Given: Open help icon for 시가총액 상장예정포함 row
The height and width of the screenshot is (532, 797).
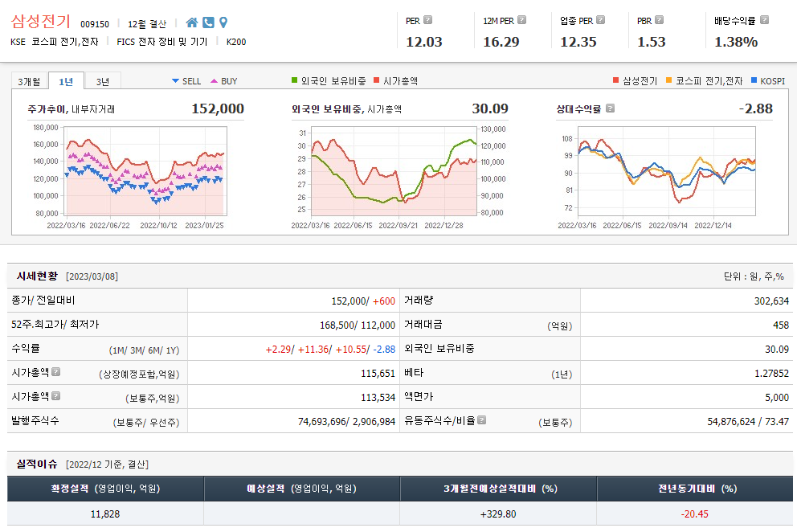Looking at the screenshot, I should (56, 372).
